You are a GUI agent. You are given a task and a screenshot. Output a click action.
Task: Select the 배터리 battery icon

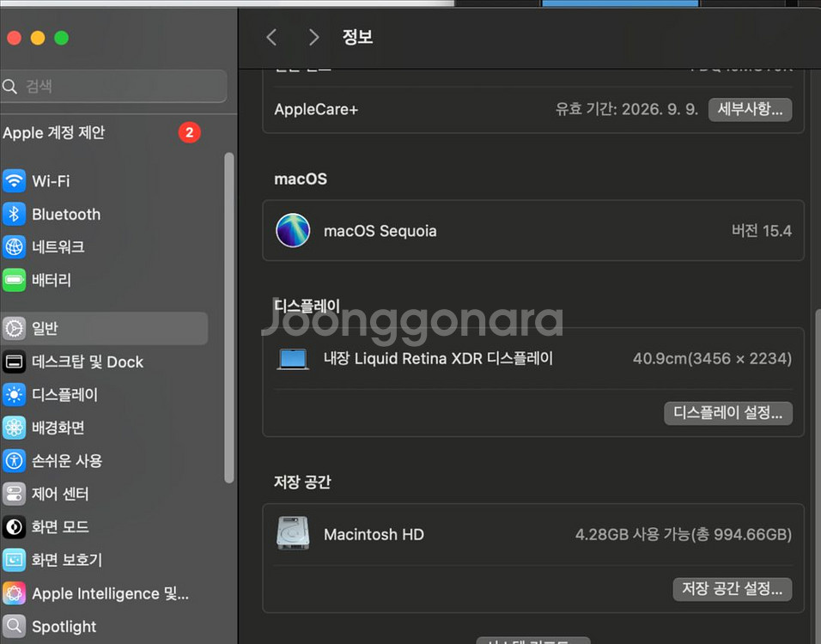tap(14, 280)
